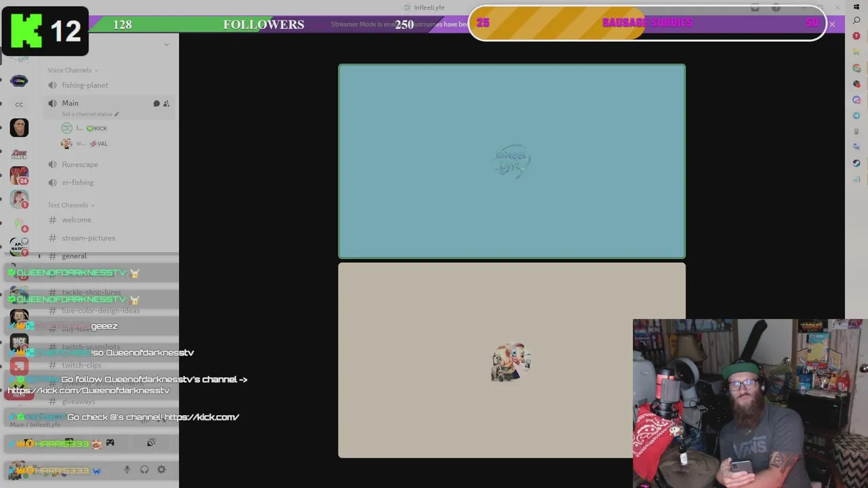
Task: Open the server icon with 6 badge
Action: coord(19,224)
